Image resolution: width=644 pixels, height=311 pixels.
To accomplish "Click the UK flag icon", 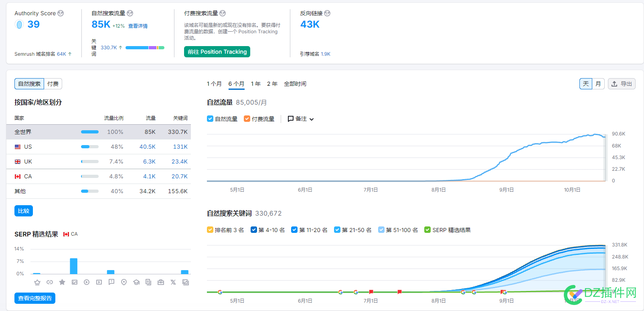I will coord(18,162).
